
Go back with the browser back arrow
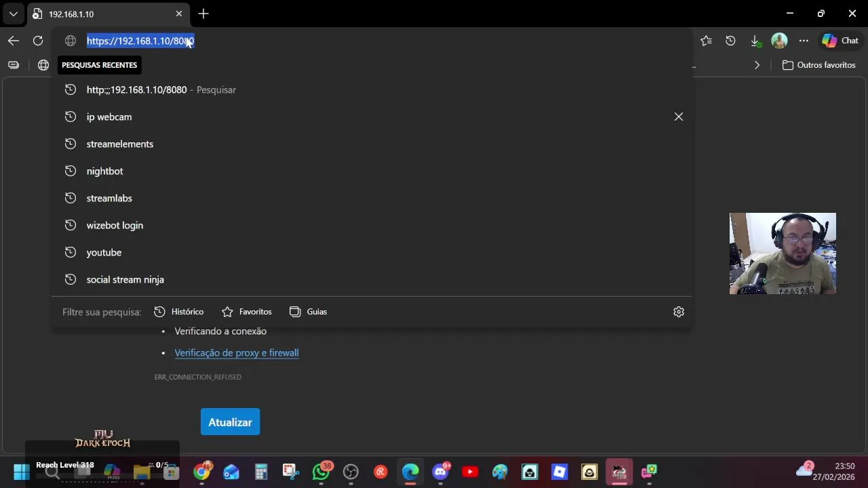point(14,41)
